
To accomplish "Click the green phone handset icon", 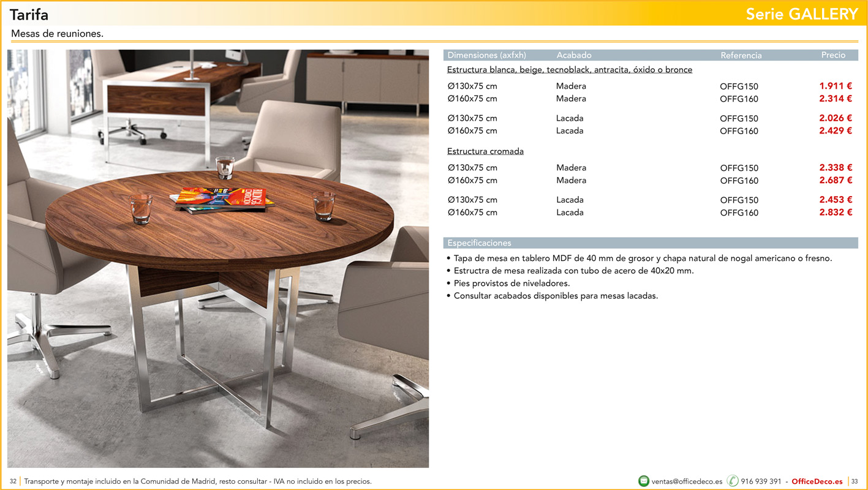I will point(733,481).
